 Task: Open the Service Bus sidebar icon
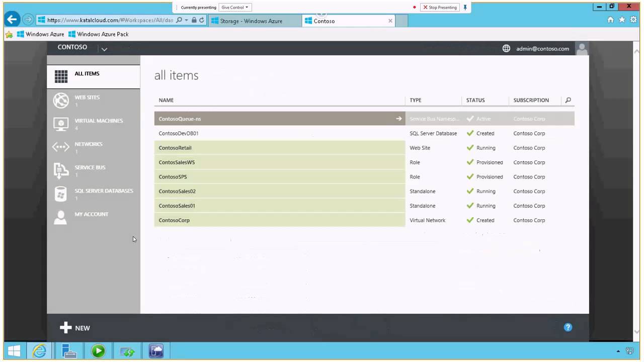[x=61, y=170]
